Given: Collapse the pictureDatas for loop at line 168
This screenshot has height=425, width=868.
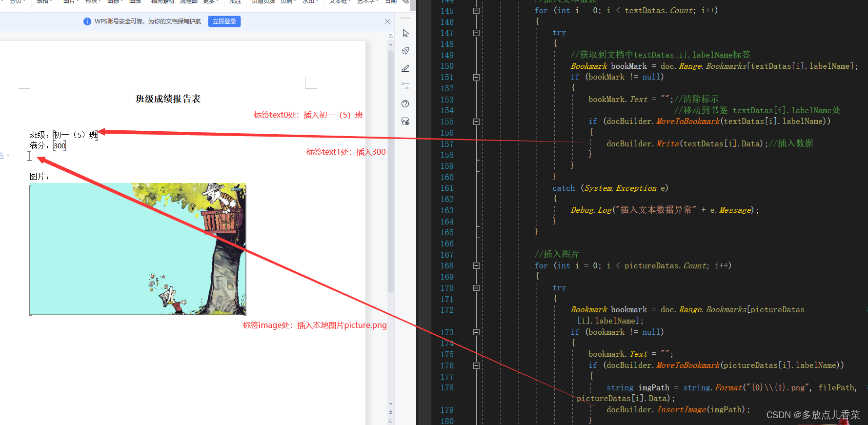Looking at the screenshot, I should click(x=476, y=266).
